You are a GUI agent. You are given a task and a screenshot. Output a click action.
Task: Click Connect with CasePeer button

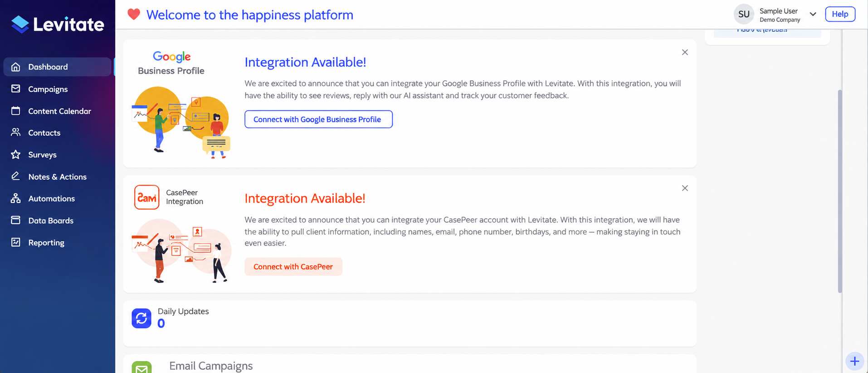[x=293, y=266]
